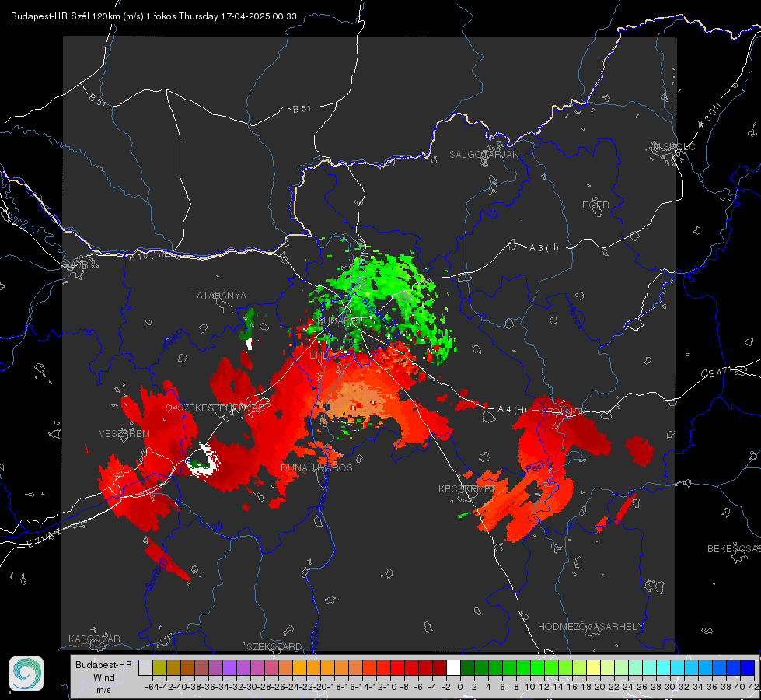This screenshot has height=700, width=761.
Task: Select the yellow 18–20 m/s legend swatch
Action: 594,667
